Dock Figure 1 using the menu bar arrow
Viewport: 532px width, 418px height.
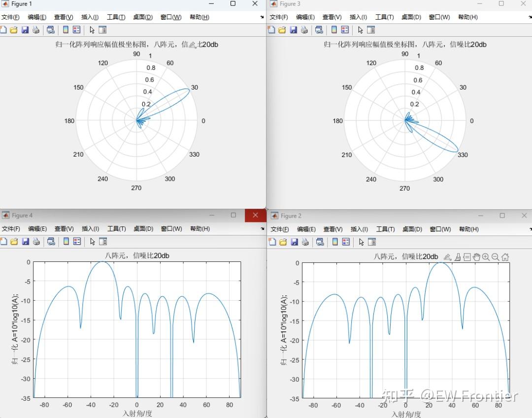click(x=262, y=17)
